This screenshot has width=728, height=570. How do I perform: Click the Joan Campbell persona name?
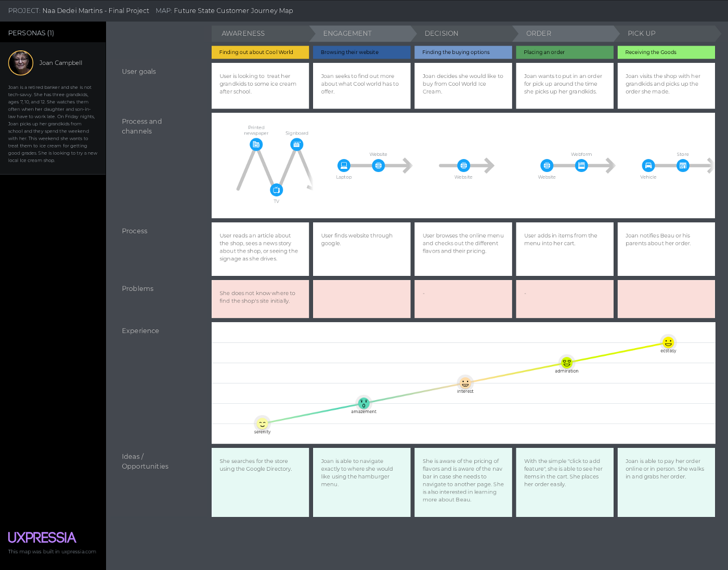coord(61,63)
